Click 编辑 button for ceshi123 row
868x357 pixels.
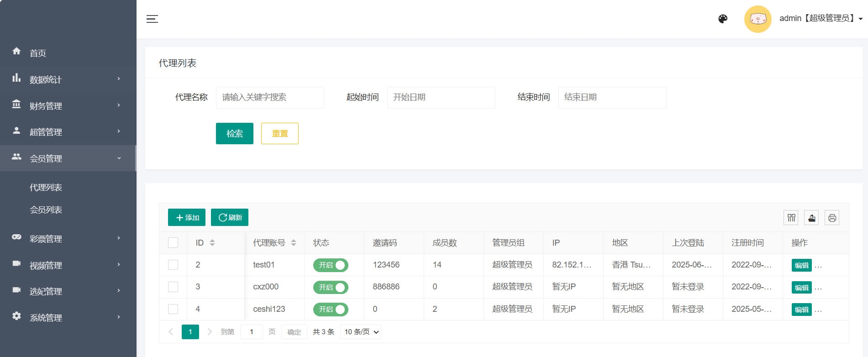coord(801,310)
